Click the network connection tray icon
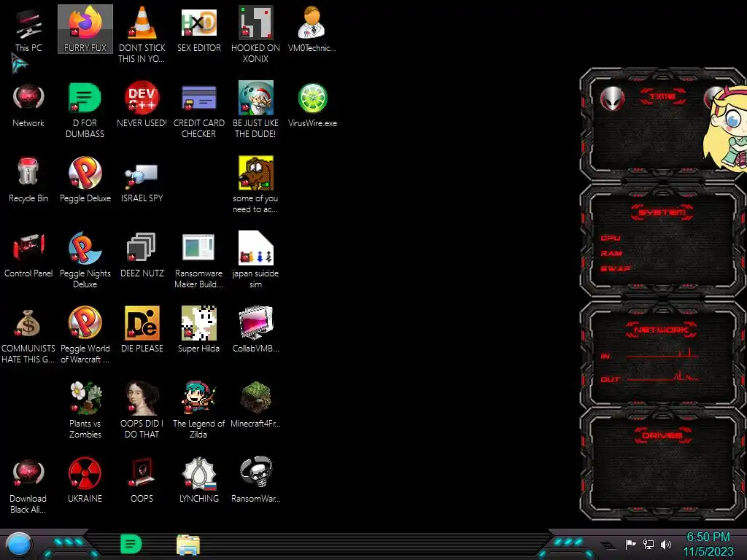 point(649,544)
